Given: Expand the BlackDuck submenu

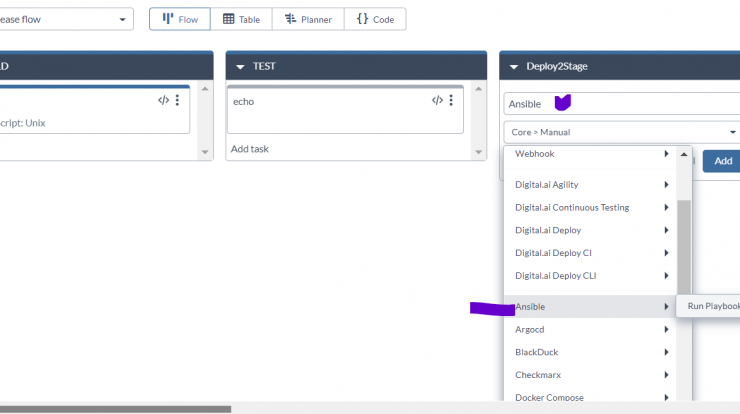Looking at the screenshot, I should pos(590,352).
